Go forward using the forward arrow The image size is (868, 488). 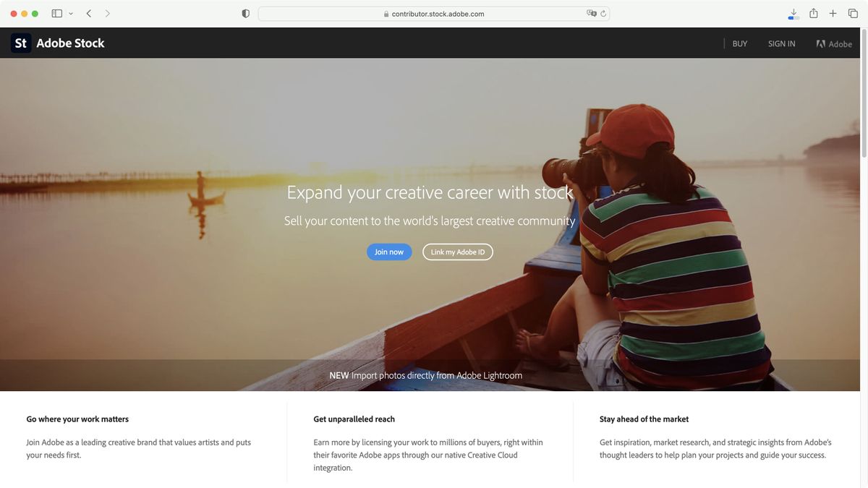point(107,13)
